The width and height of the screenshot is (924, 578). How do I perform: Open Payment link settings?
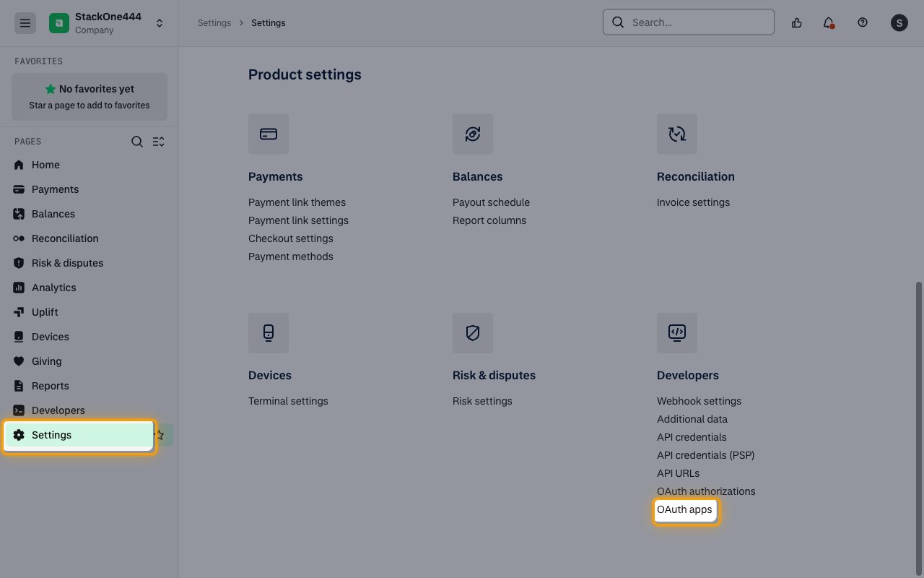tap(298, 220)
